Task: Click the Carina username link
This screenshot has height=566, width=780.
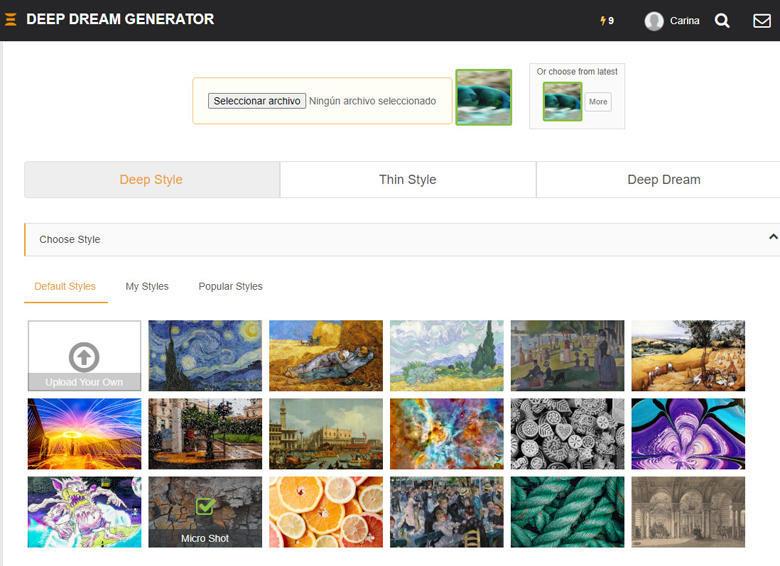Action: tap(684, 21)
